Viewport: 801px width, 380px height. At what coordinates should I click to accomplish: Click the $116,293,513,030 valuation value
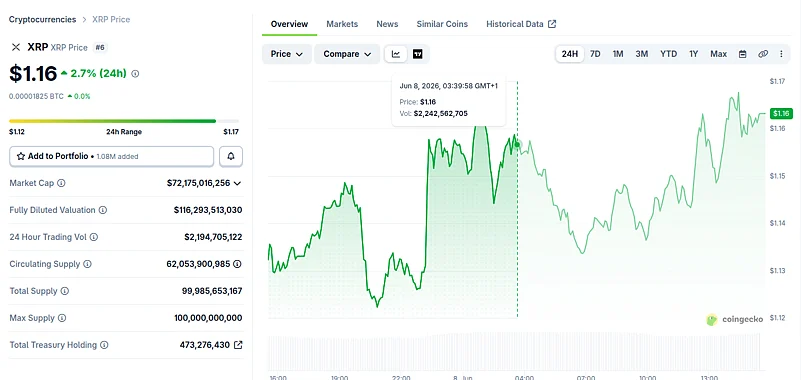[208, 210]
